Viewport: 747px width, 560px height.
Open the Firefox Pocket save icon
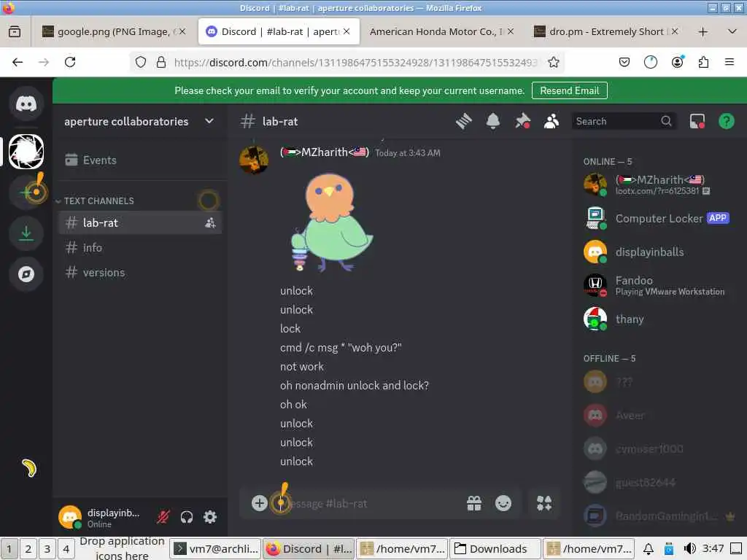tap(624, 63)
